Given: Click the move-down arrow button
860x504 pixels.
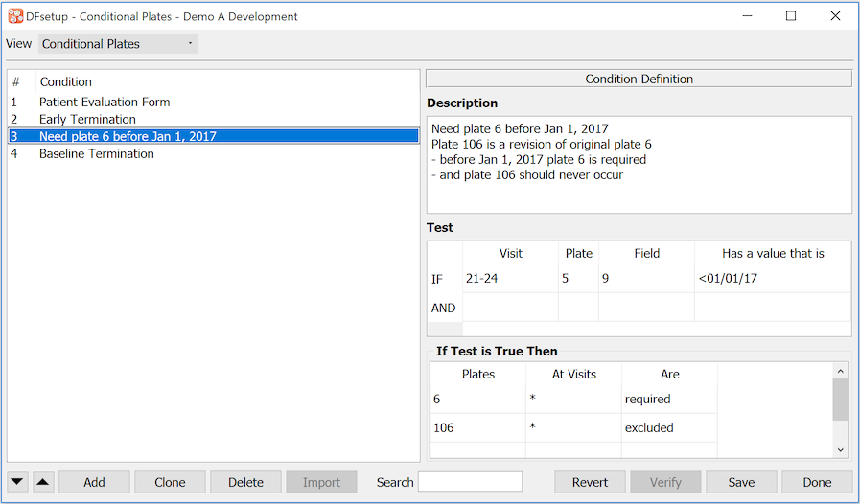Looking at the screenshot, I should (18, 482).
